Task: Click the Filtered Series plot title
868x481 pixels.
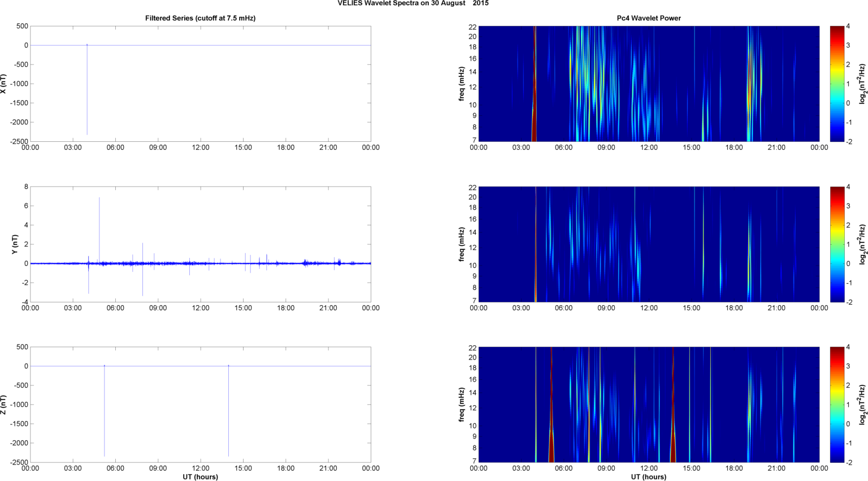Action: coord(200,18)
